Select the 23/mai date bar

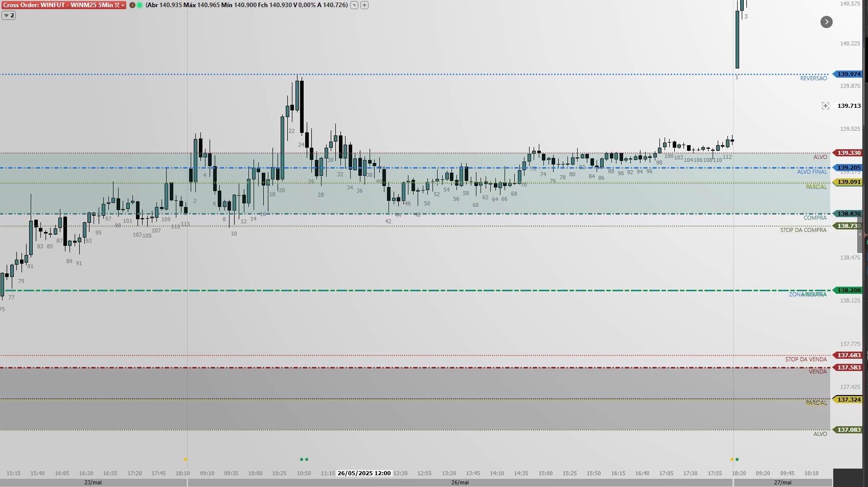point(93,482)
